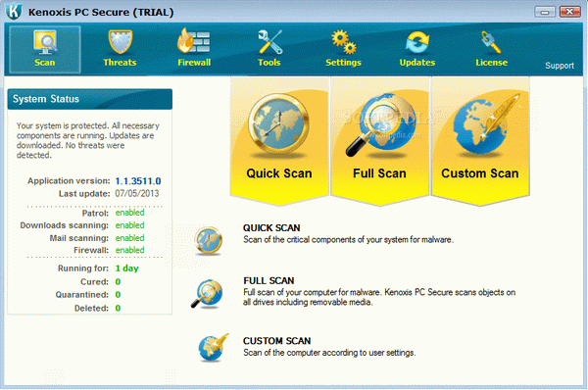
Task: Click the system is protected message
Action: (x=88, y=140)
